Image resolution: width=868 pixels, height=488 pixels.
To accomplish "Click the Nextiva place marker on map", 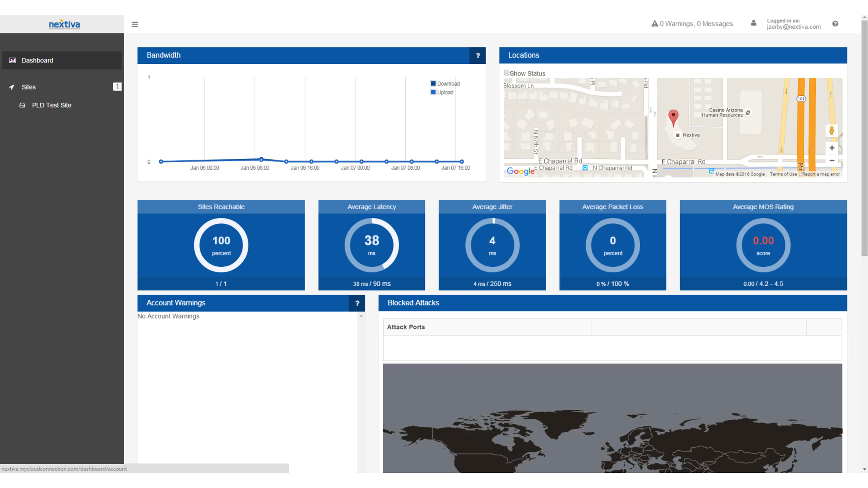I will coord(677,135).
